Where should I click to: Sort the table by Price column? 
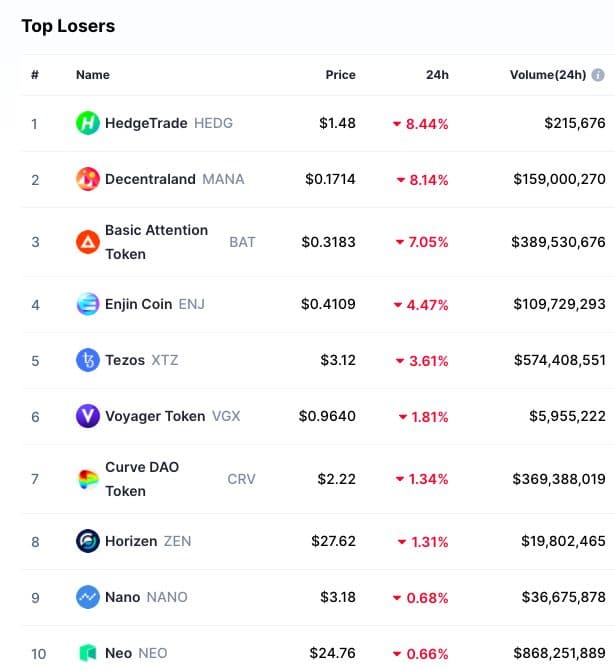[340, 75]
